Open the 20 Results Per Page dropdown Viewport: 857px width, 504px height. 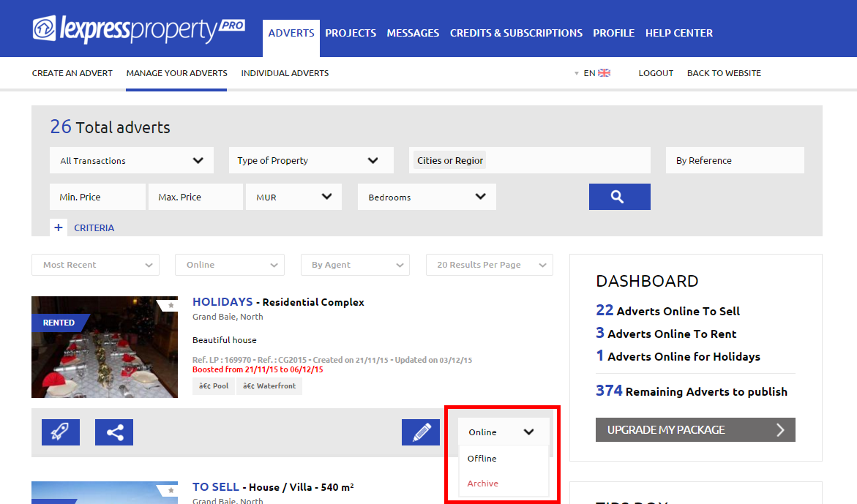point(490,265)
